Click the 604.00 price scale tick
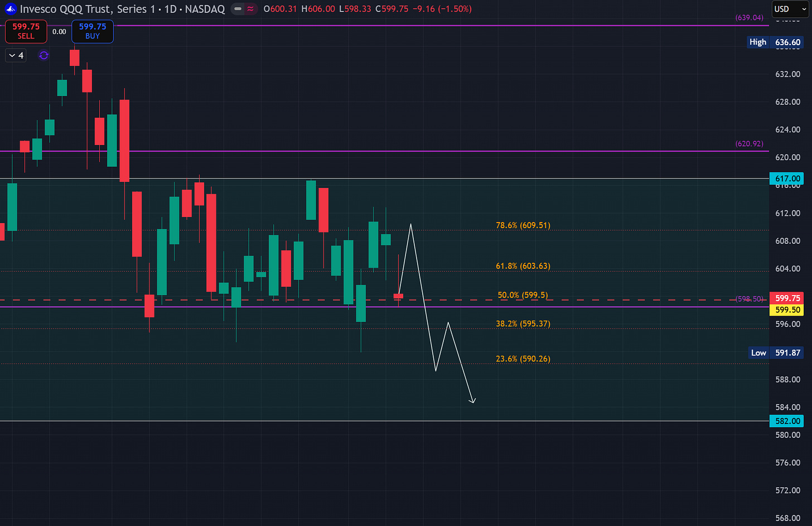This screenshot has width=812, height=526. [x=787, y=268]
